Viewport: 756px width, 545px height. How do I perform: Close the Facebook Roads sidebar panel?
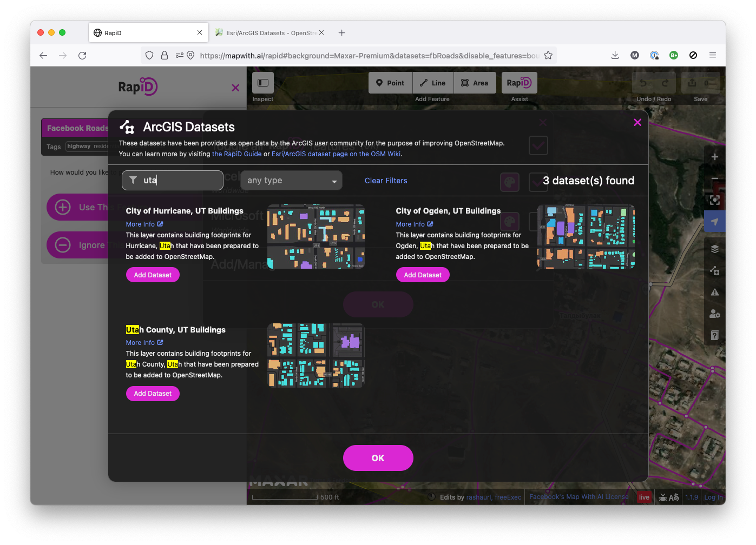[235, 88]
